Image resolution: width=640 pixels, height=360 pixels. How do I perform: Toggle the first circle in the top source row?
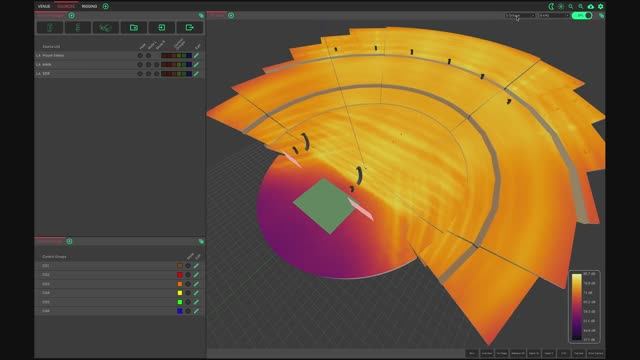[140, 55]
